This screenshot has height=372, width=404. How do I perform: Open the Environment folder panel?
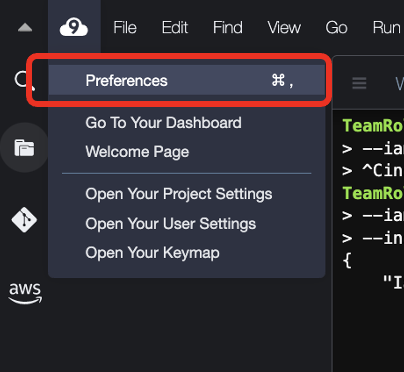[x=24, y=148]
